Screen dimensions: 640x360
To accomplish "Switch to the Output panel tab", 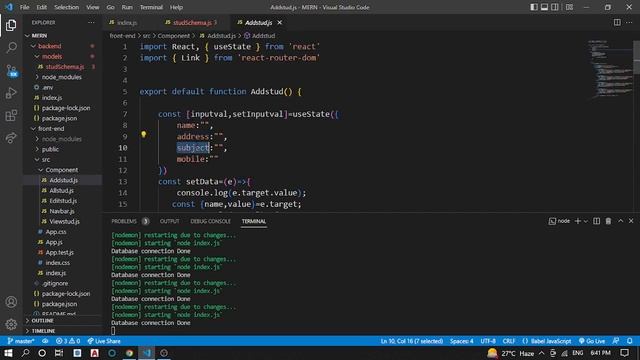I will point(169,221).
